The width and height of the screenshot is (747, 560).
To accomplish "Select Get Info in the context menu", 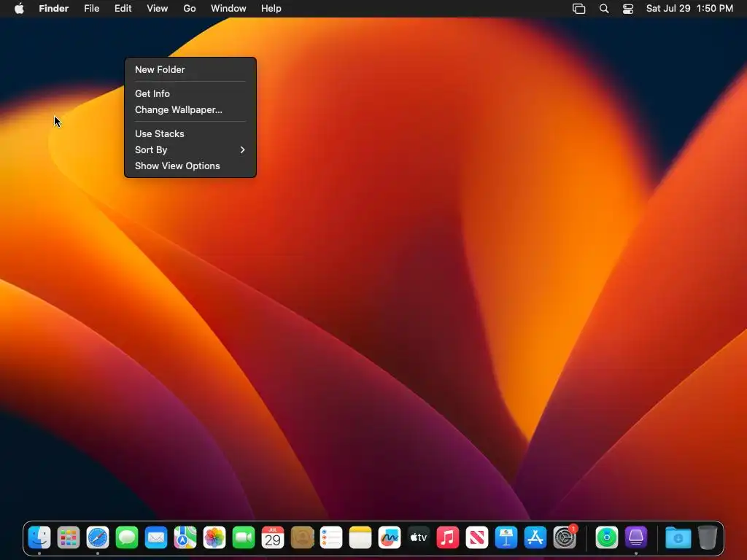I will [x=190, y=94].
